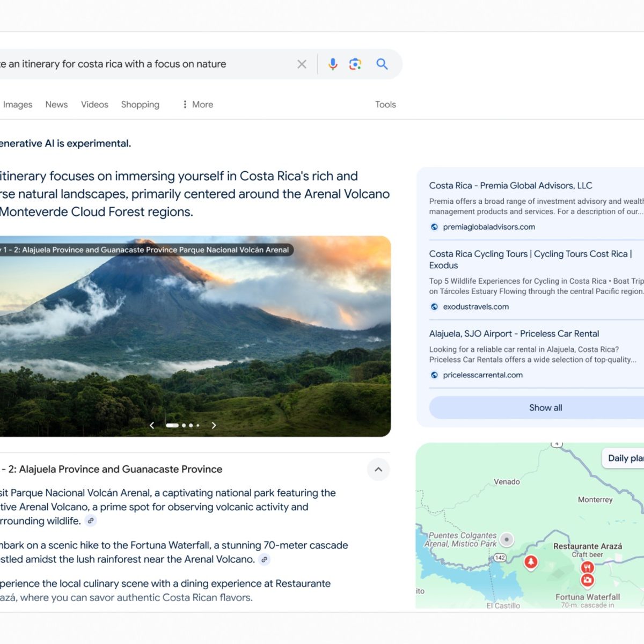
Task: Switch to the Videos results tab
Action: 94,105
